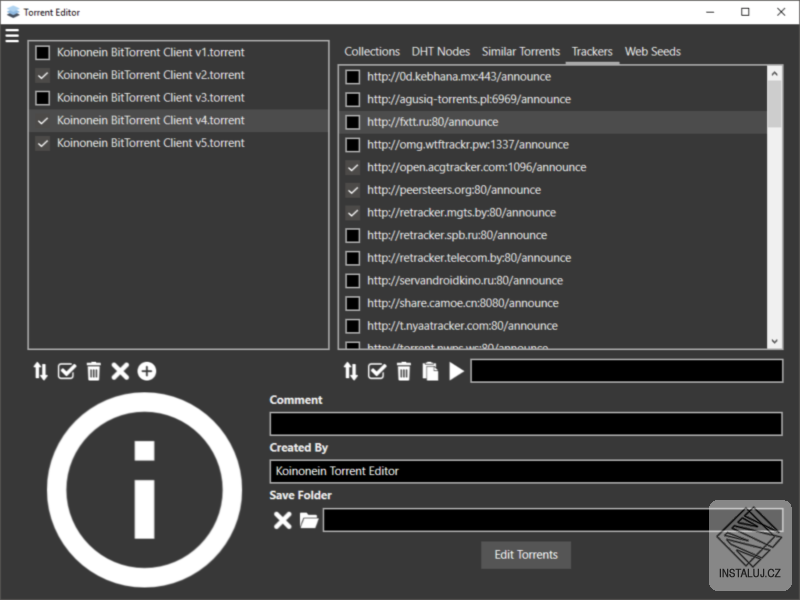Open Similar Torrents tab
Screen dimensions: 800x600
coord(521,52)
